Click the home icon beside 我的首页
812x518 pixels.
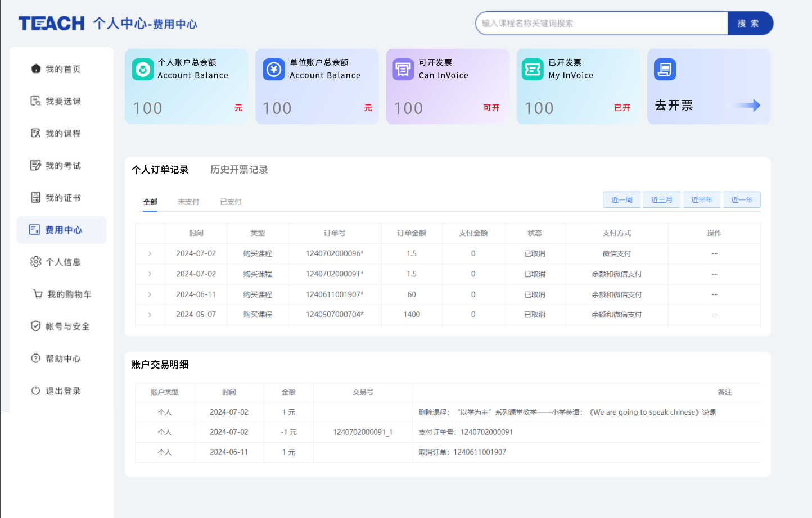click(36, 69)
